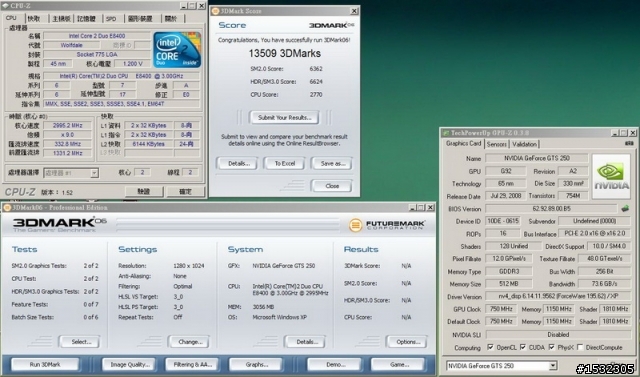The width and height of the screenshot is (640, 377).
Task: Click Details under System
Action: 305,342
